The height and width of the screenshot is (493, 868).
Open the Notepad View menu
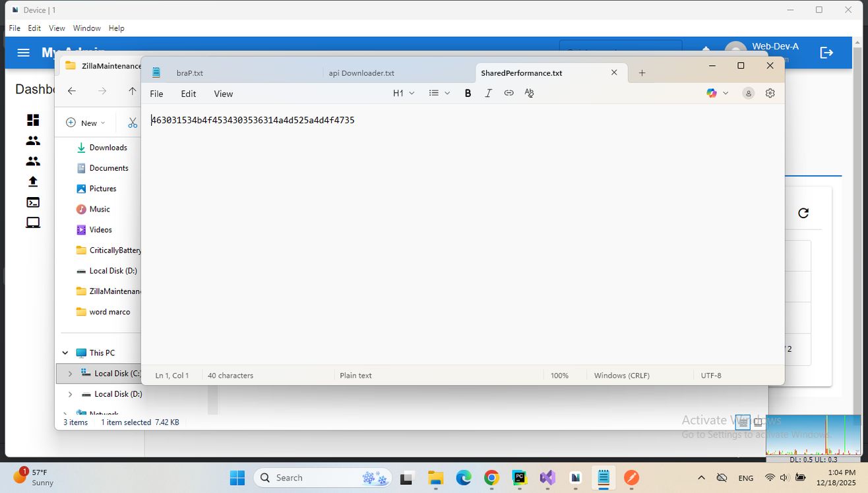click(x=223, y=94)
